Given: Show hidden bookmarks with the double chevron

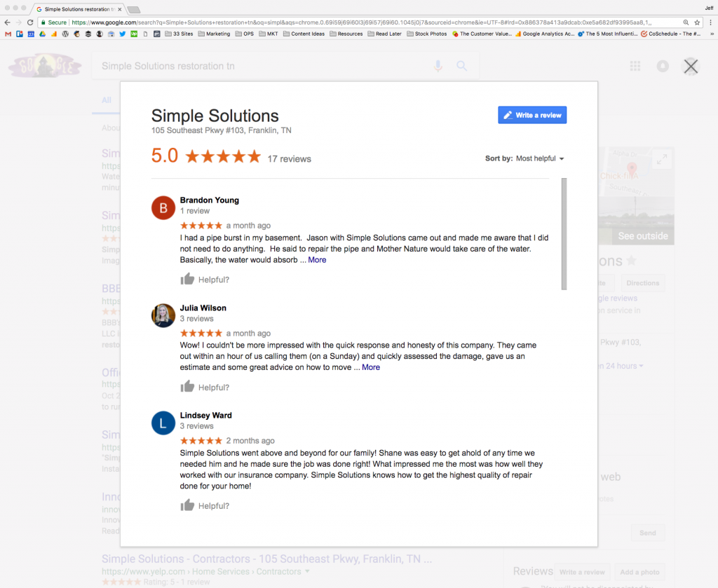Looking at the screenshot, I should click(712, 34).
